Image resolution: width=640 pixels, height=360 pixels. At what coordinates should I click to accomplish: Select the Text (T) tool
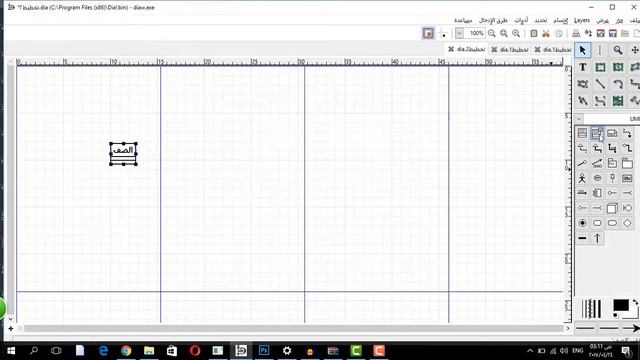[582, 67]
